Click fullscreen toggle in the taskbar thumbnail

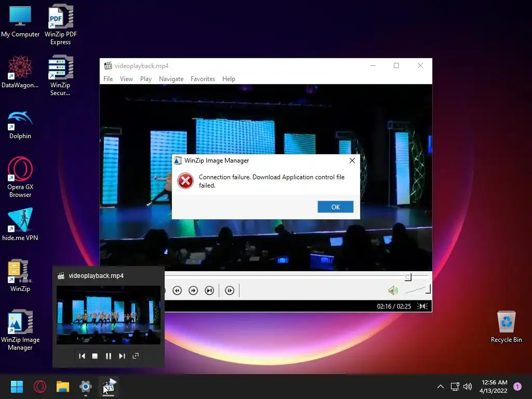pyautogui.click(x=136, y=356)
